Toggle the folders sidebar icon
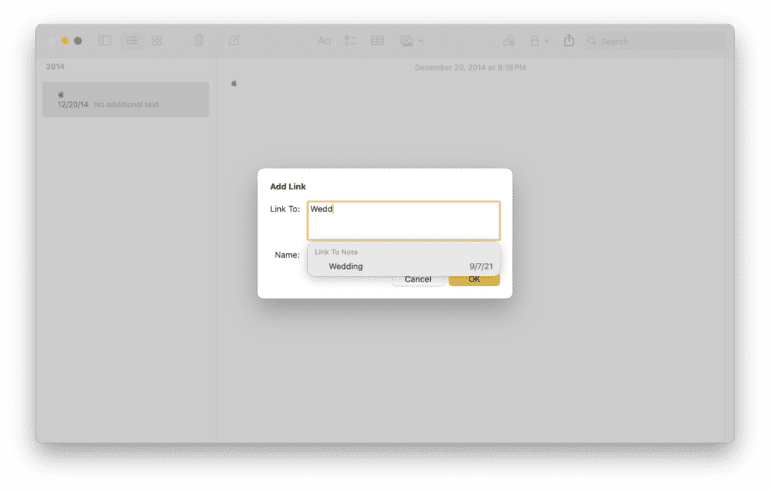Image resolution: width=770 pixels, height=490 pixels. coord(105,41)
